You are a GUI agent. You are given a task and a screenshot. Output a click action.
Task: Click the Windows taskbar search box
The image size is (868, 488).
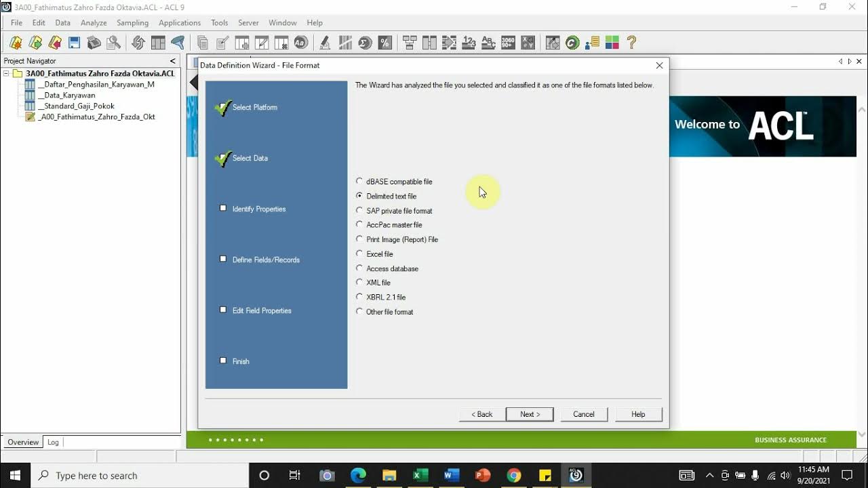coord(140,475)
